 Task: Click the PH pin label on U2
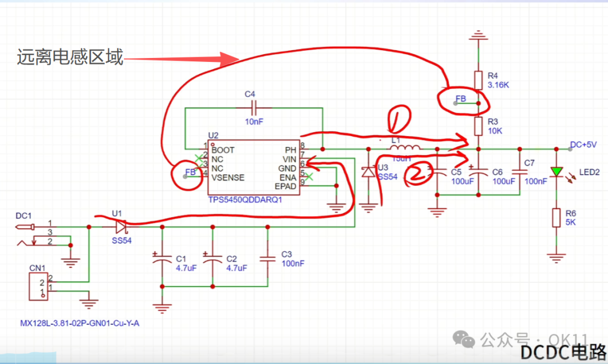coord(290,150)
